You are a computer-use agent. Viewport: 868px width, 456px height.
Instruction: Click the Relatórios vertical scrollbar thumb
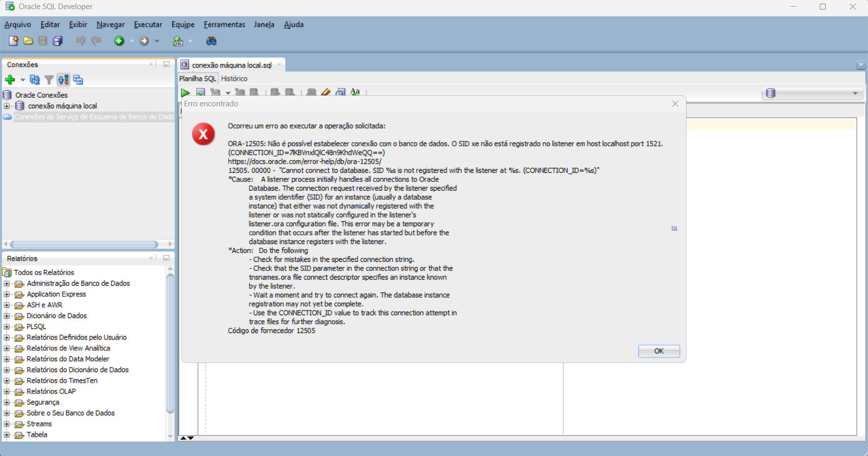(170, 344)
